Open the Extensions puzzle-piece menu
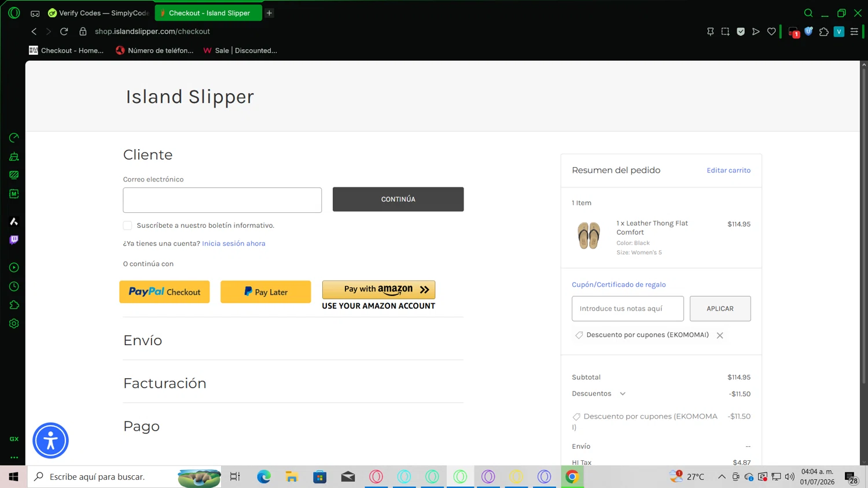 coord(824,32)
